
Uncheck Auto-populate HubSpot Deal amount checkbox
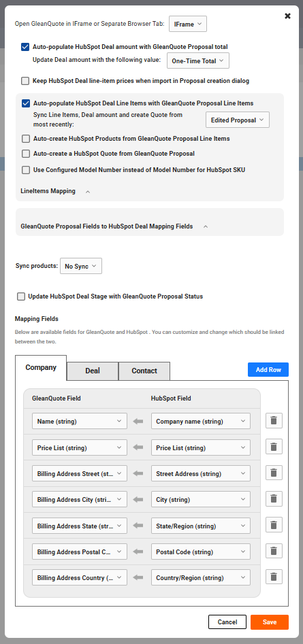click(x=25, y=47)
